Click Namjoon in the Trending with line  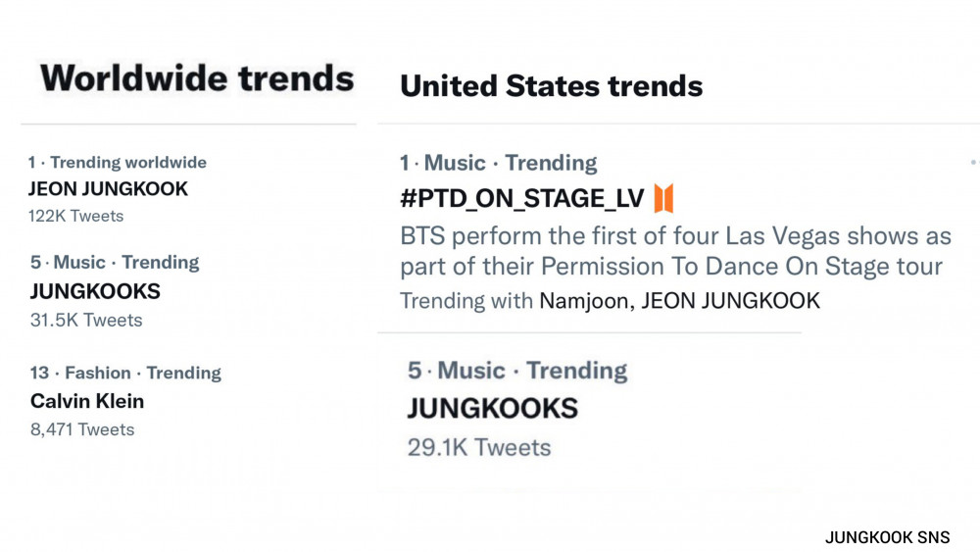click(584, 301)
